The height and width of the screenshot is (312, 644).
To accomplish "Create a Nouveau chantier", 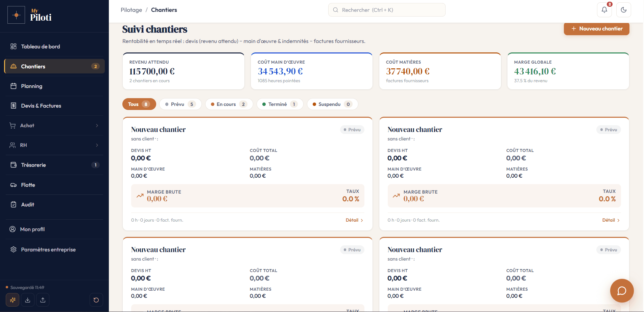I will point(596,29).
